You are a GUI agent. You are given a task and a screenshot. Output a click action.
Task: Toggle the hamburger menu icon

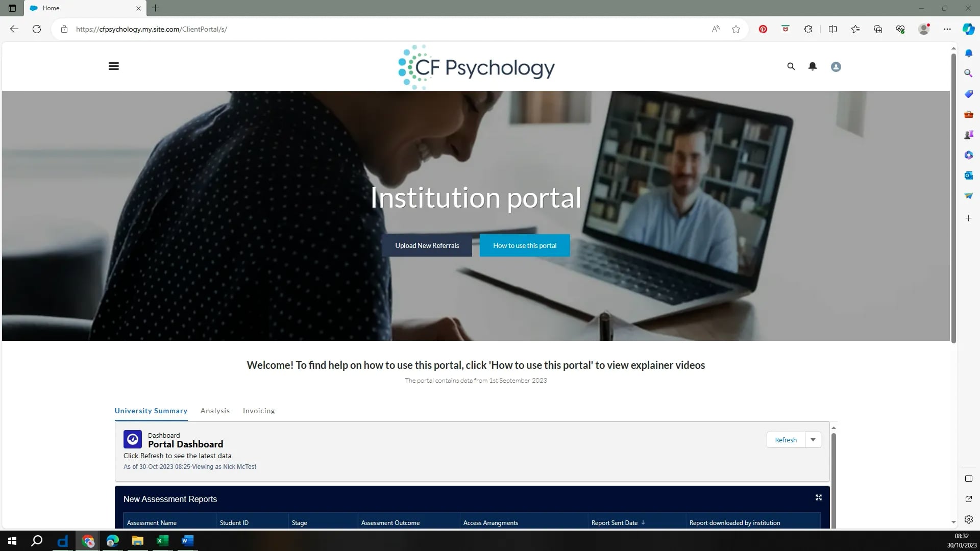pyautogui.click(x=114, y=66)
